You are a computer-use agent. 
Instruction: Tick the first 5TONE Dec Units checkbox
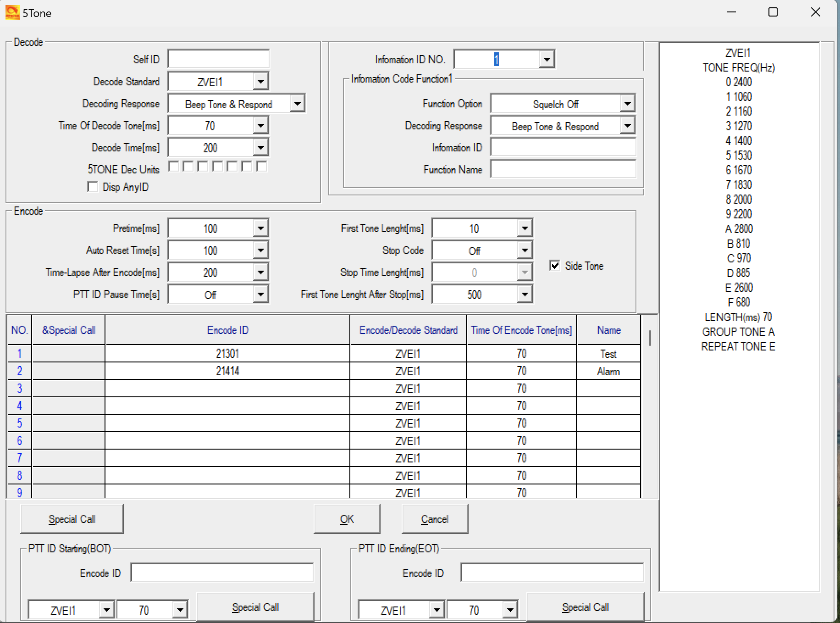point(173,167)
